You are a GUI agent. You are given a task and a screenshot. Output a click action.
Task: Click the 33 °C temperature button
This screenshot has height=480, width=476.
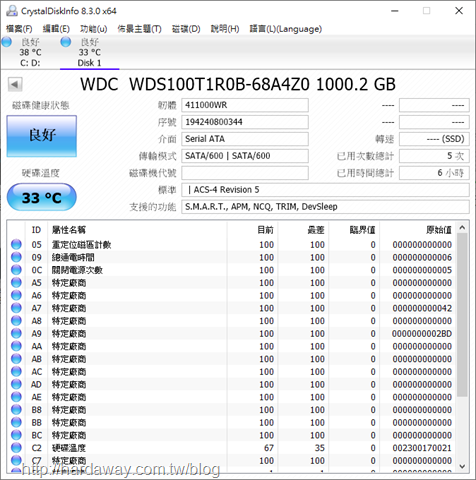click(42, 197)
